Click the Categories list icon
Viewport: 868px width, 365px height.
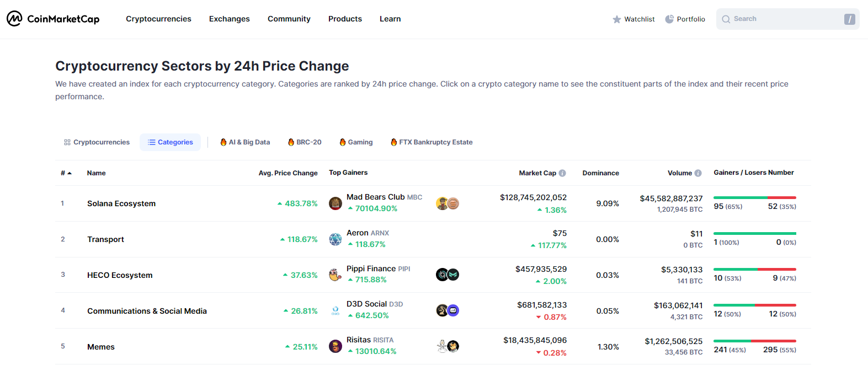pyautogui.click(x=152, y=142)
